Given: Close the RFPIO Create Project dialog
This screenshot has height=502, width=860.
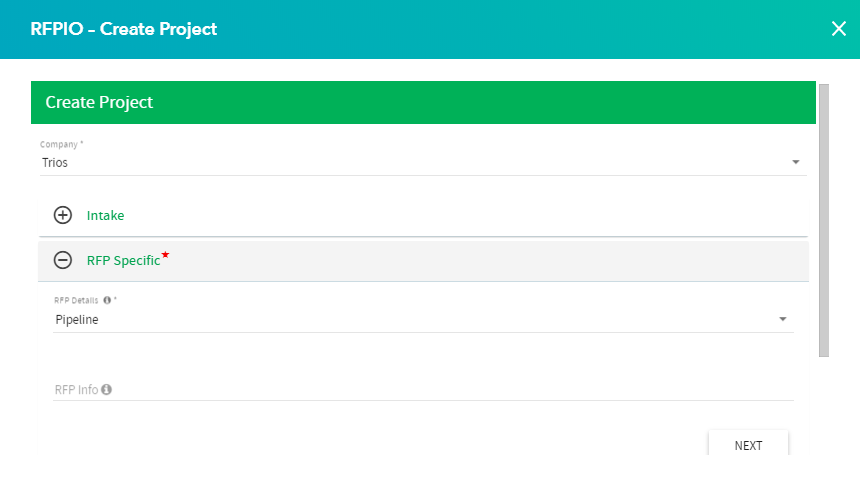Looking at the screenshot, I should [x=839, y=29].
